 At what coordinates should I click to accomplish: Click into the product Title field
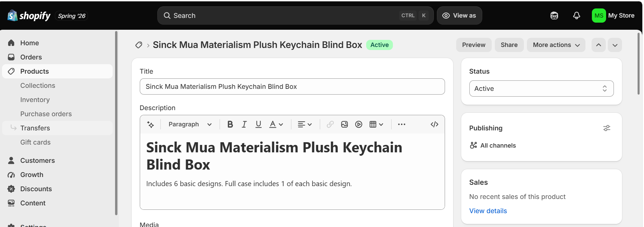pos(292,86)
